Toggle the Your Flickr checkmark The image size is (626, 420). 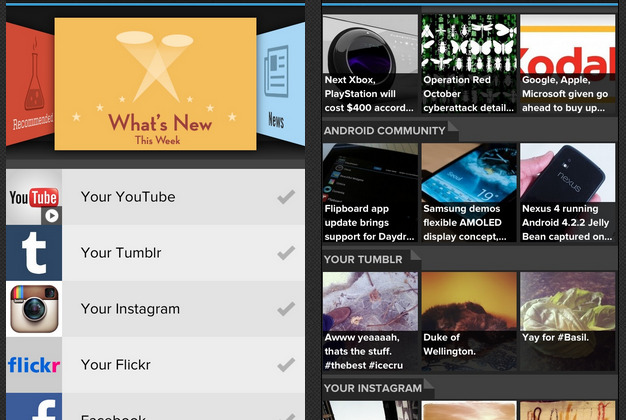point(286,364)
